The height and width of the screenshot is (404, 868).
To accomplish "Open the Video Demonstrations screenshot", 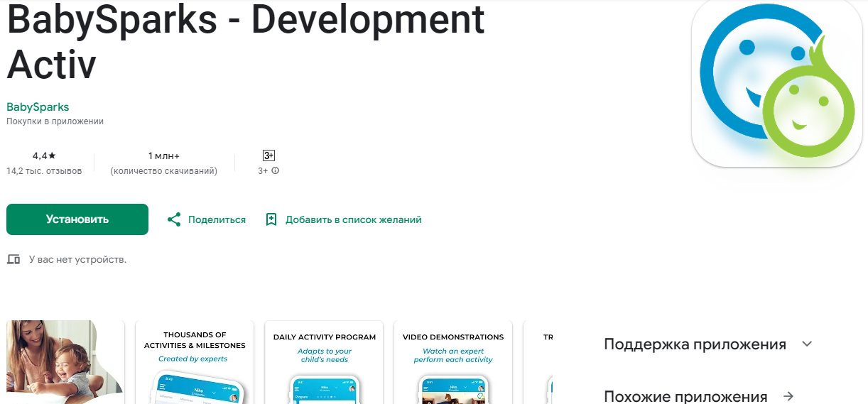I will click(453, 362).
